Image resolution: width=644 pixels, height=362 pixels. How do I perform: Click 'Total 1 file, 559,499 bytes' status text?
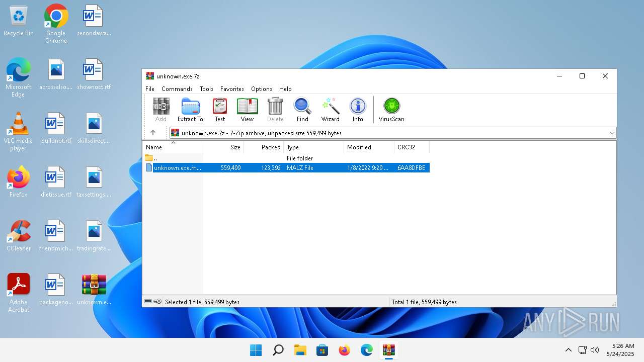tap(424, 302)
